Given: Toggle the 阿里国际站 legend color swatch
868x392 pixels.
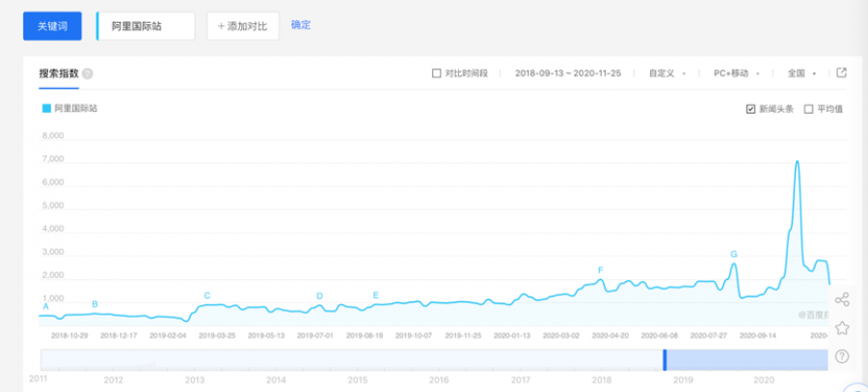Looking at the screenshot, I should 46,109.
